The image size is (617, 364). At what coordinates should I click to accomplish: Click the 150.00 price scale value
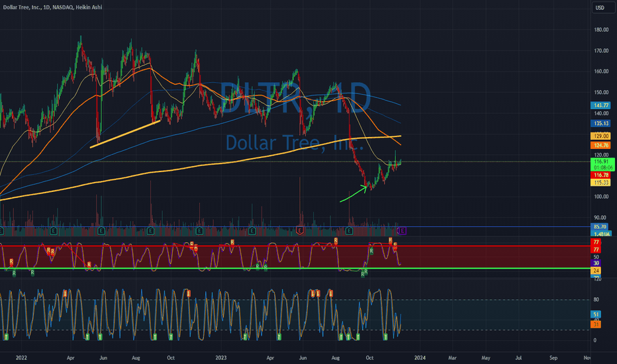click(601, 93)
